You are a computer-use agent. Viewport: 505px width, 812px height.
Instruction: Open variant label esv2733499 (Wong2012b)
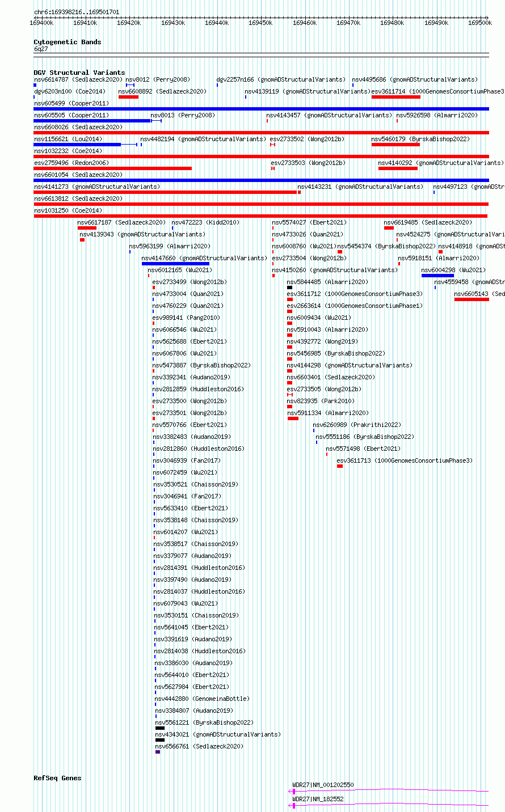point(190,282)
